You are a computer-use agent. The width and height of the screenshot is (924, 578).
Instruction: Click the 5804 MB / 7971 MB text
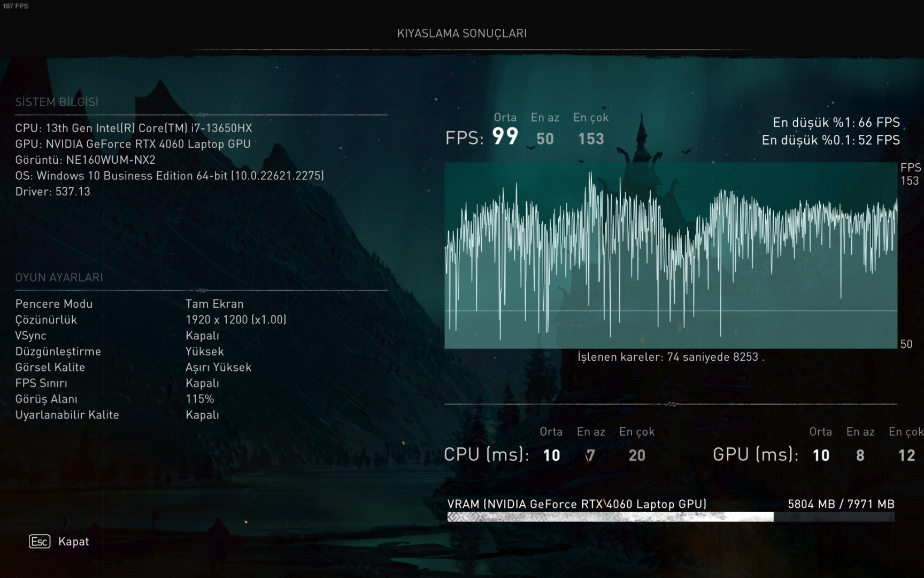(841, 504)
